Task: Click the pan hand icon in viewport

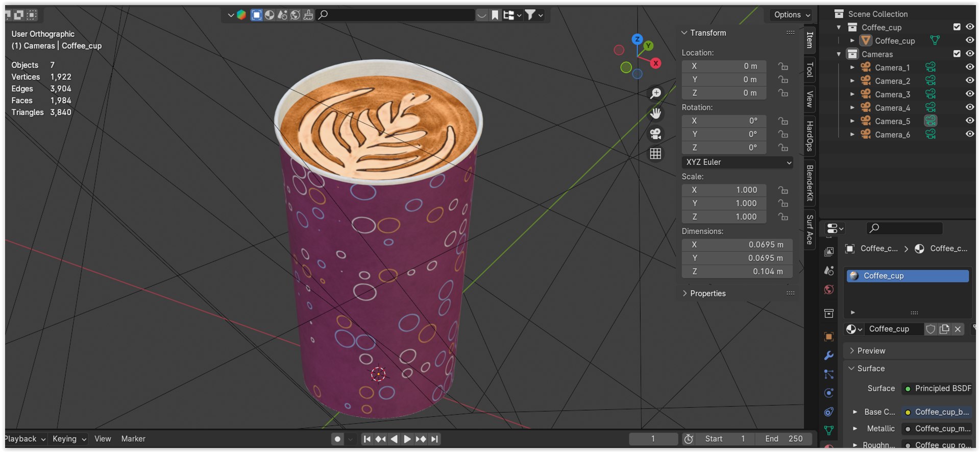Action: click(x=655, y=113)
